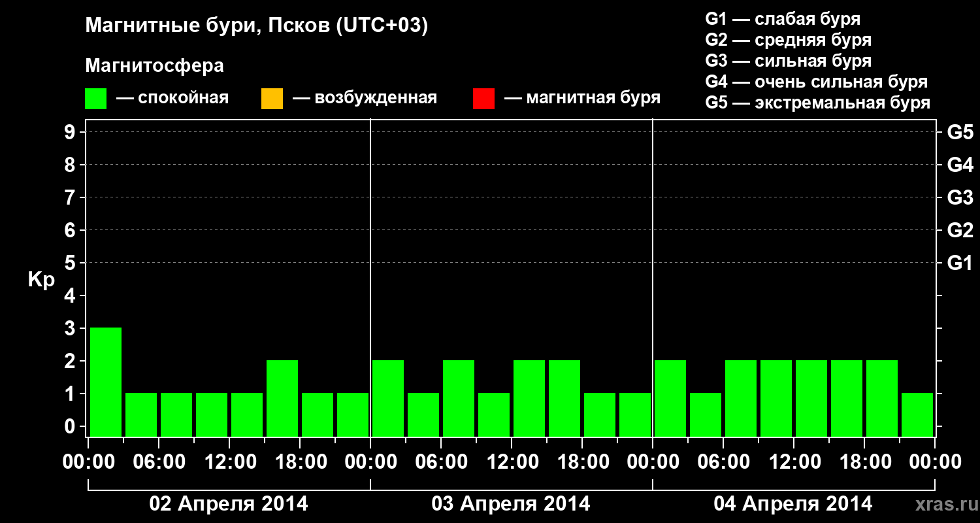Click the right-axis 'G1' label
Image resolution: width=980 pixels, height=523 pixels.
(960, 263)
